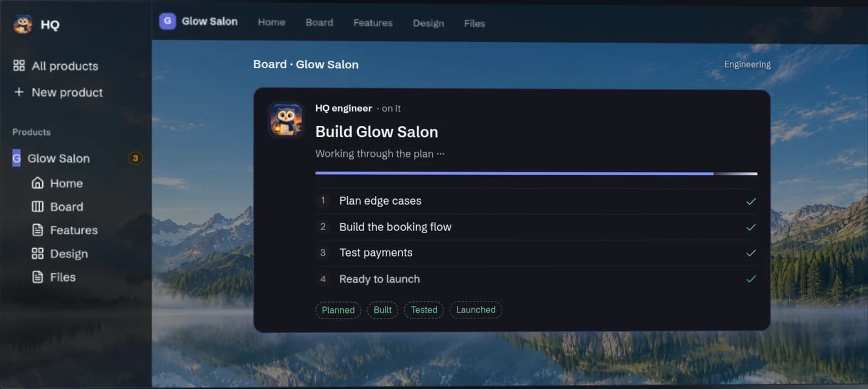Click the HQ brand text
The height and width of the screenshot is (389, 868).
point(50,25)
